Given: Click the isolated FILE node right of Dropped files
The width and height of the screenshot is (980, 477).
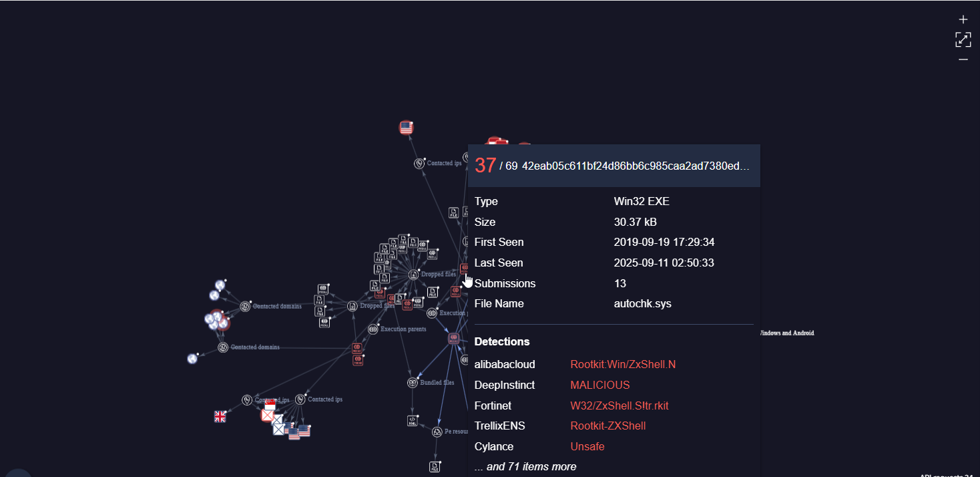Looking at the screenshot, I should (x=433, y=292).
